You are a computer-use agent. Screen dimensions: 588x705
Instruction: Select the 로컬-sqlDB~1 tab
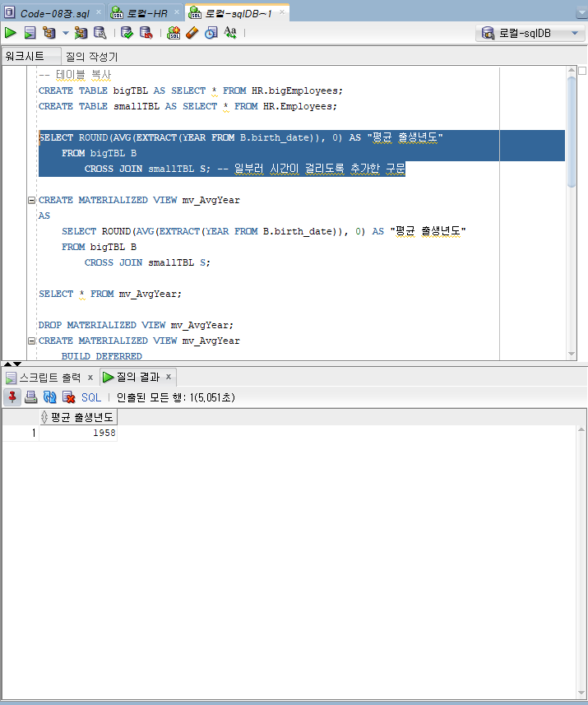tap(238, 13)
